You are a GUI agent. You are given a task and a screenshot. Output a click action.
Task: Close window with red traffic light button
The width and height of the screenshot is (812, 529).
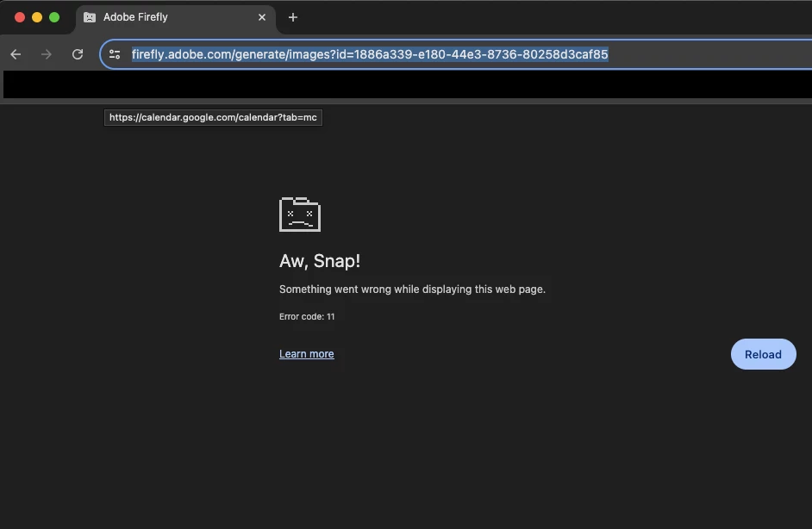(x=20, y=17)
